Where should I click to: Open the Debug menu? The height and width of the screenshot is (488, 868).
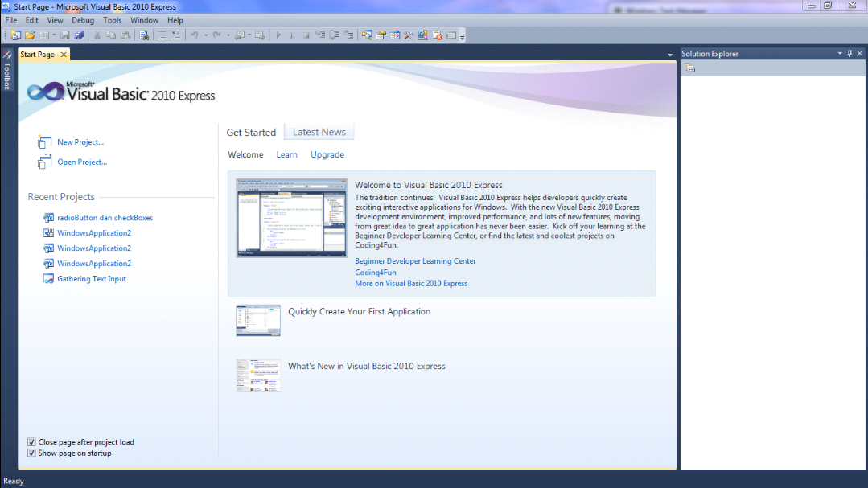(83, 20)
